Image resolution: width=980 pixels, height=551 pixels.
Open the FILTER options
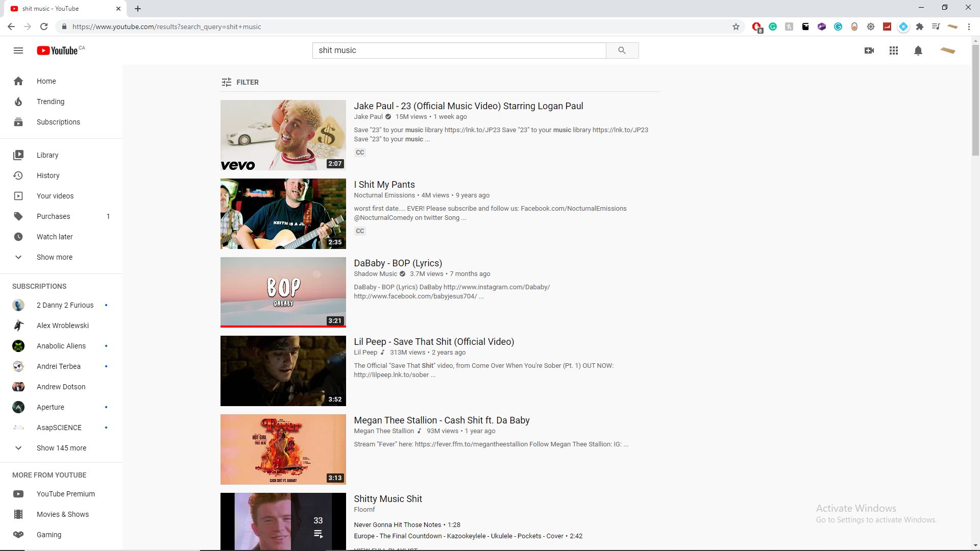point(240,82)
